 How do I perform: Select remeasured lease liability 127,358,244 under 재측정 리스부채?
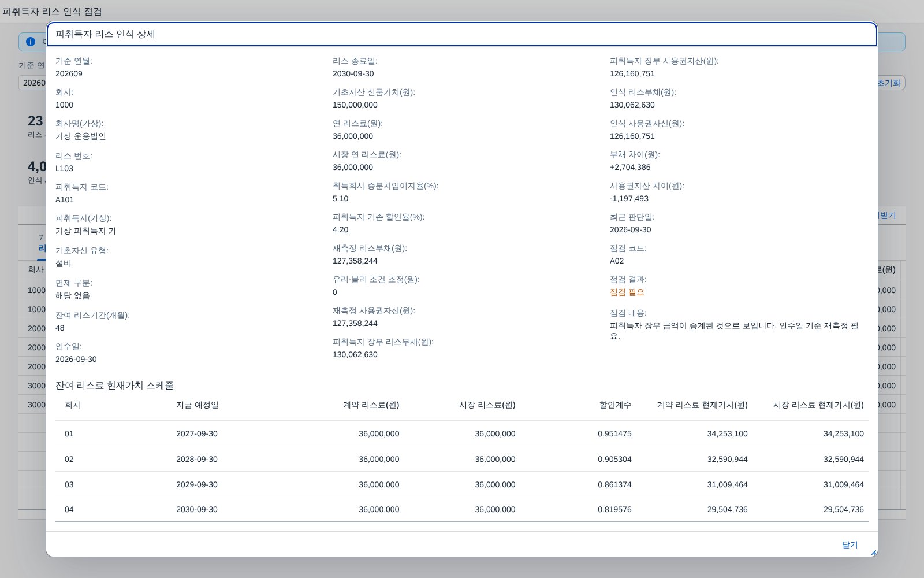point(355,261)
